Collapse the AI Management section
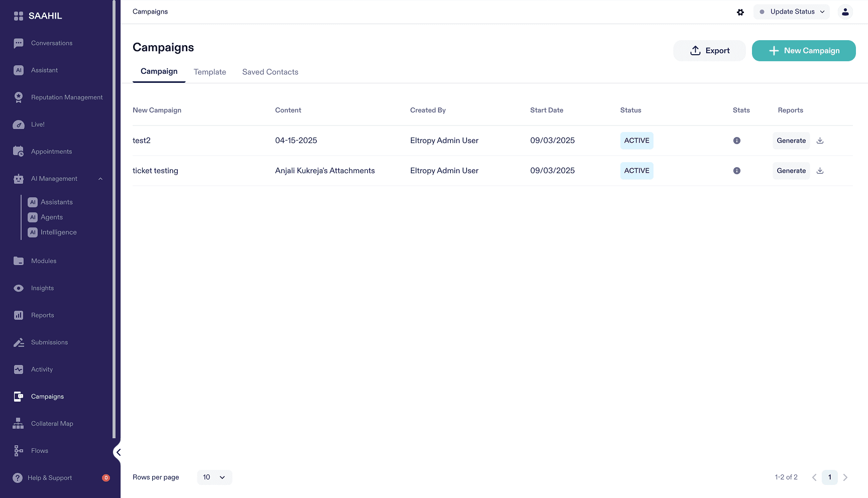The width and height of the screenshot is (868, 498). point(100,179)
